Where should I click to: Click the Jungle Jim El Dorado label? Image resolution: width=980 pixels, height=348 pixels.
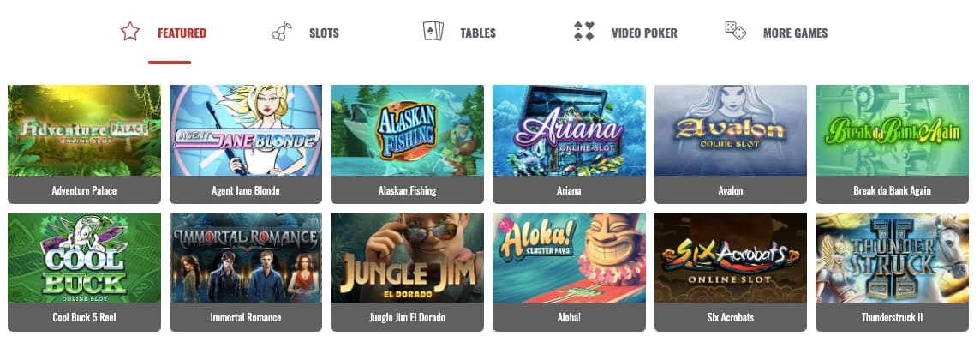click(407, 317)
